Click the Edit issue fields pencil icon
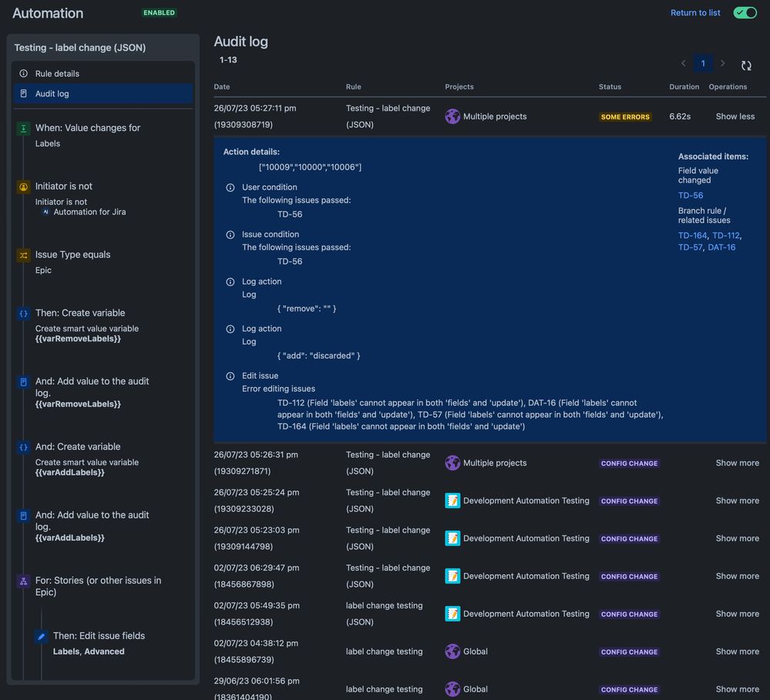The image size is (770, 700). [x=41, y=636]
